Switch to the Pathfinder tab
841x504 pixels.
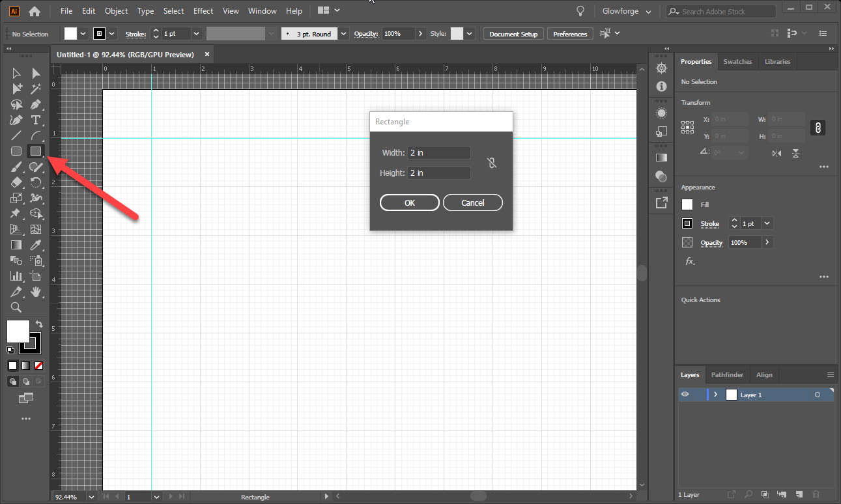click(x=727, y=375)
